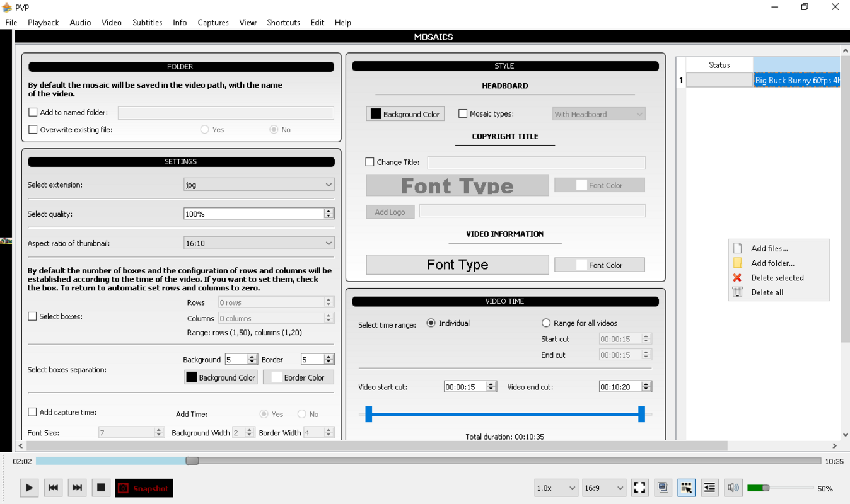Click the Status column header
This screenshot has width=850, height=504.
pos(719,65)
